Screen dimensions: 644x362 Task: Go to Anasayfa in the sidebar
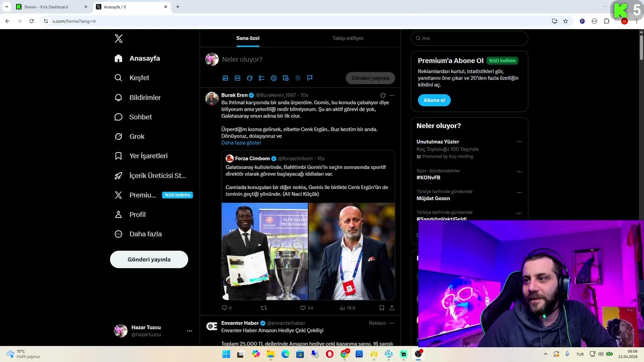click(x=137, y=58)
